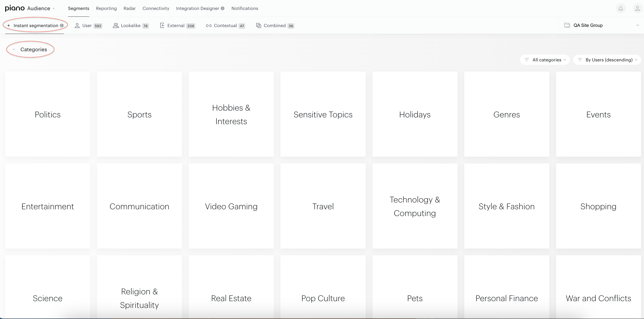644x319 pixels.
Task: Open the Sensitive Topics category card
Action: (323, 114)
